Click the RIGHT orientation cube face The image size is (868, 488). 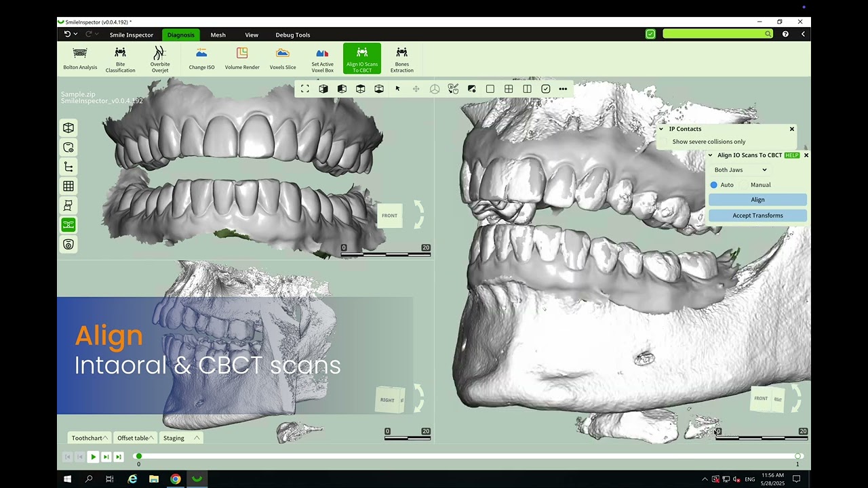387,400
